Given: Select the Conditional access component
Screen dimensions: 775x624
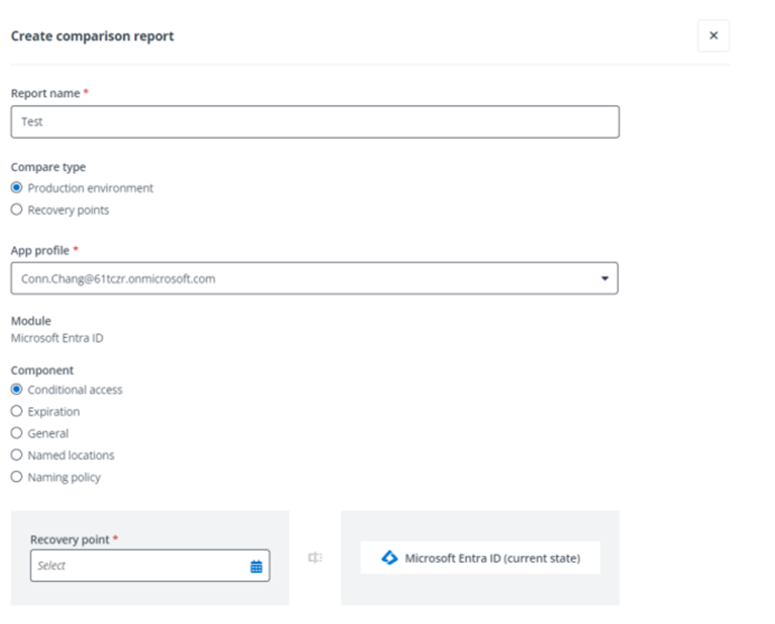Looking at the screenshot, I should (16, 390).
